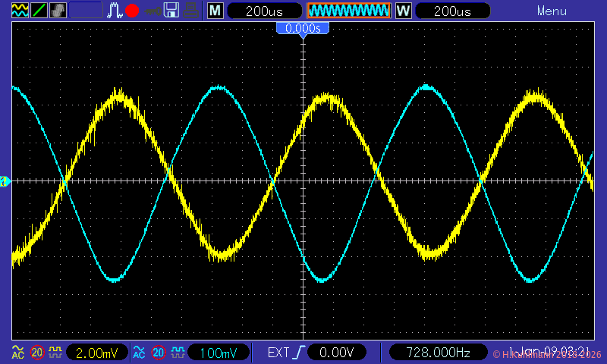The image size is (607, 364).
Task: Toggle channel 2 bandwidth limit 20 icon
Action: tap(159, 353)
